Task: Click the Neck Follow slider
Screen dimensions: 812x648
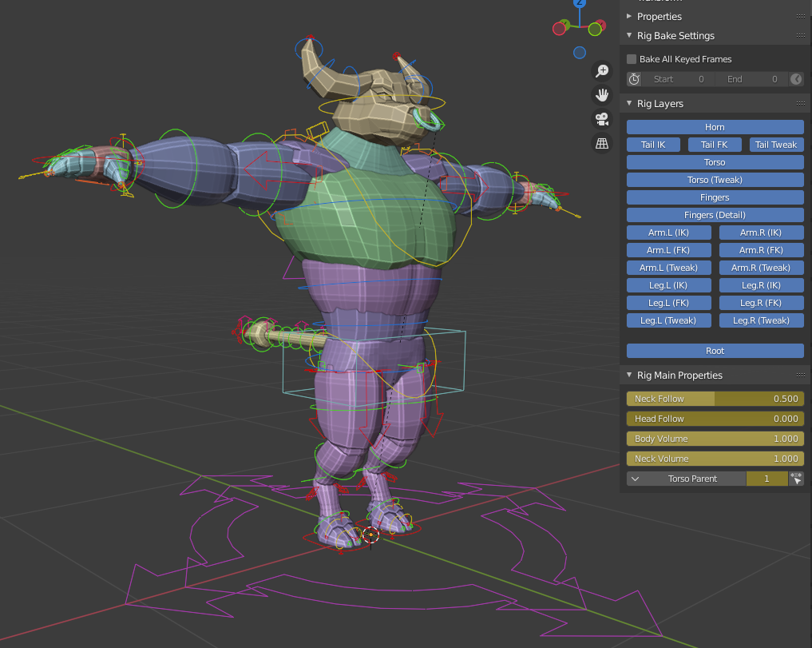Action: (715, 399)
